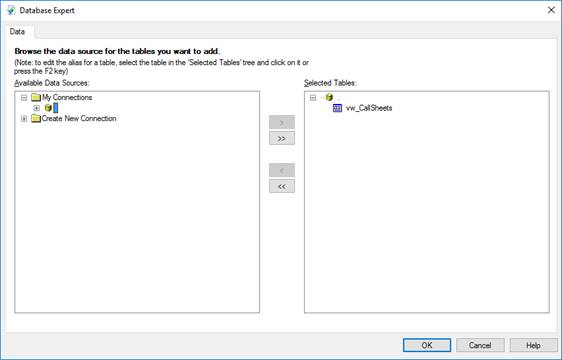Click the vw_CallSheets table icon
The height and width of the screenshot is (360, 562).
point(337,108)
